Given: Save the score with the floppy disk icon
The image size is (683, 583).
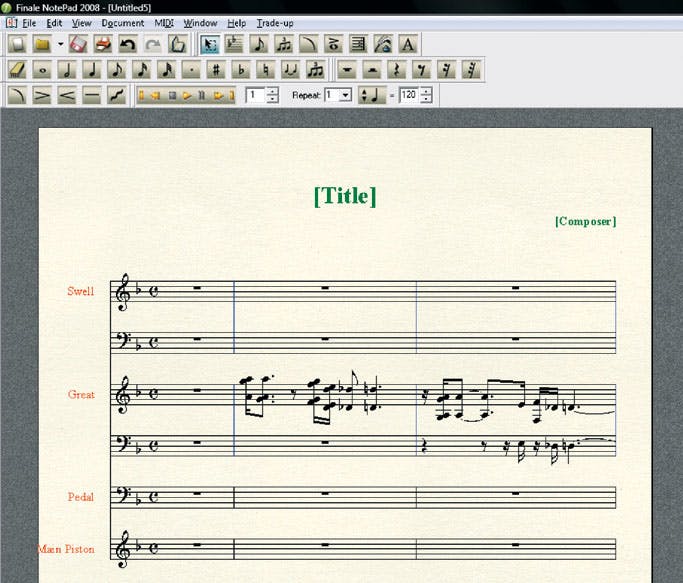Looking at the screenshot, I should (78, 44).
